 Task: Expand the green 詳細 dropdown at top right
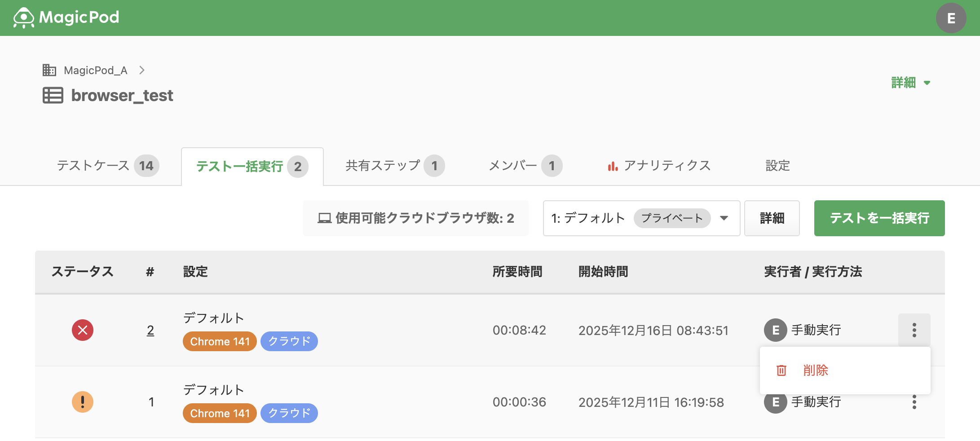tap(910, 83)
